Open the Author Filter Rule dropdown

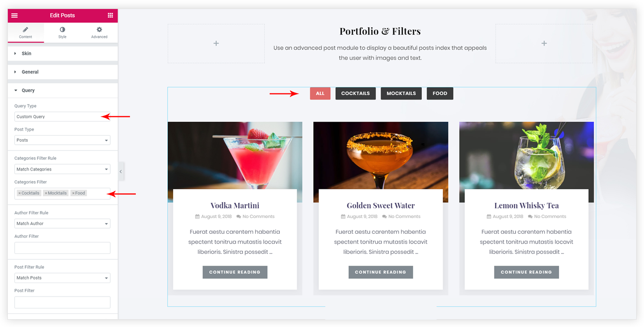pyautogui.click(x=62, y=224)
